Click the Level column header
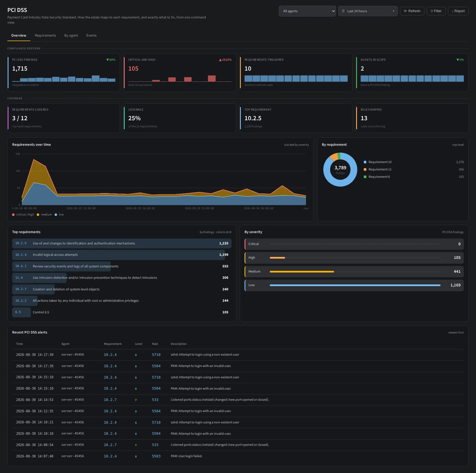Screen dimensions: 476x473 click(139, 344)
